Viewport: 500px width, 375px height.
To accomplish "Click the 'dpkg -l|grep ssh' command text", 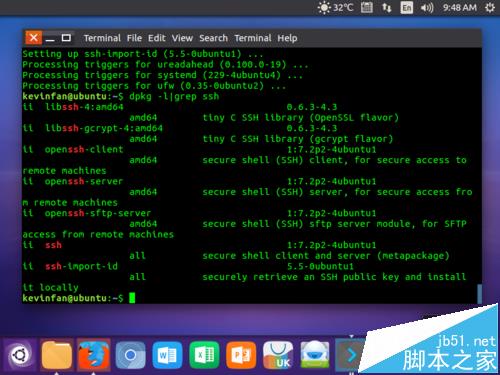I will [174, 97].
